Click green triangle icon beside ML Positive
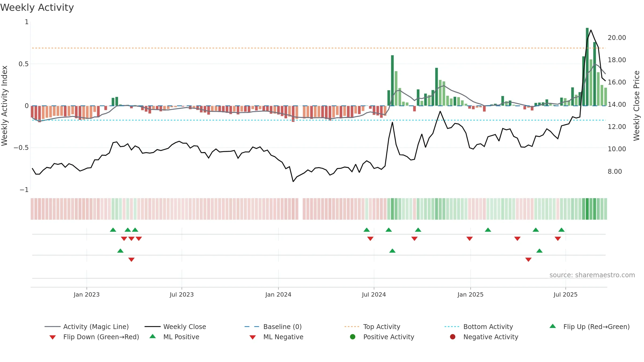This screenshot has width=644, height=362. pyautogui.click(x=153, y=336)
